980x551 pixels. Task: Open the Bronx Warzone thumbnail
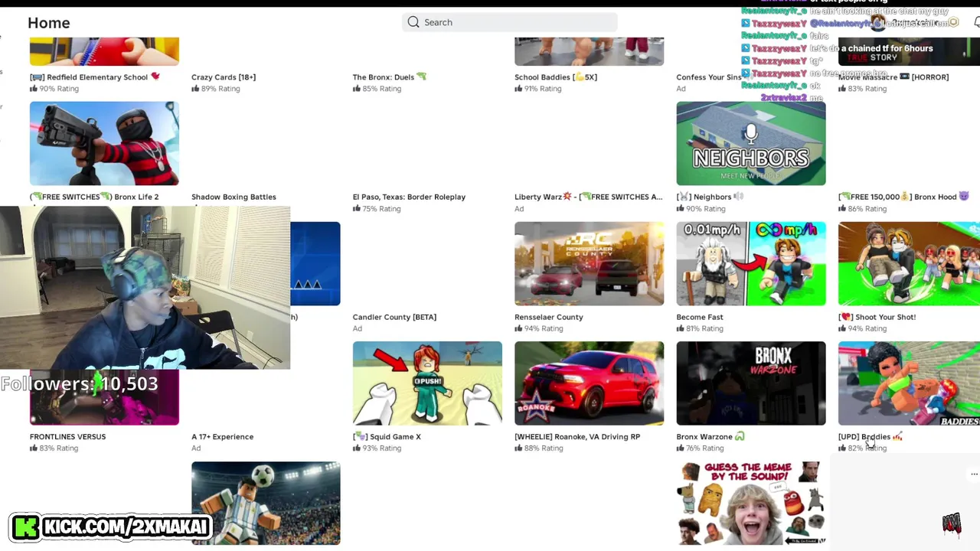pyautogui.click(x=751, y=383)
